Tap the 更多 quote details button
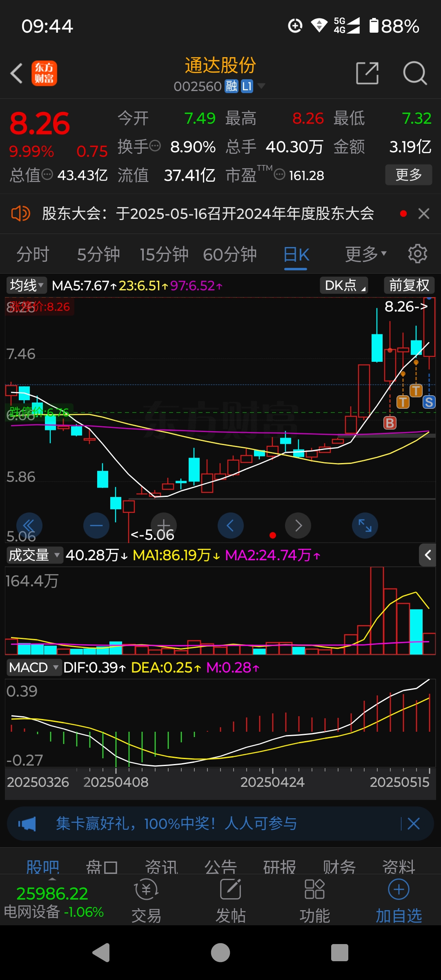This screenshot has width=441, height=980. point(409,175)
